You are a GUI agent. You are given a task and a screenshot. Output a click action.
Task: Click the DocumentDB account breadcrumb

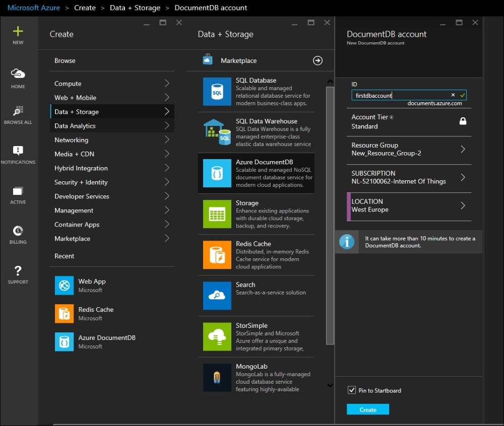(211, 8)
